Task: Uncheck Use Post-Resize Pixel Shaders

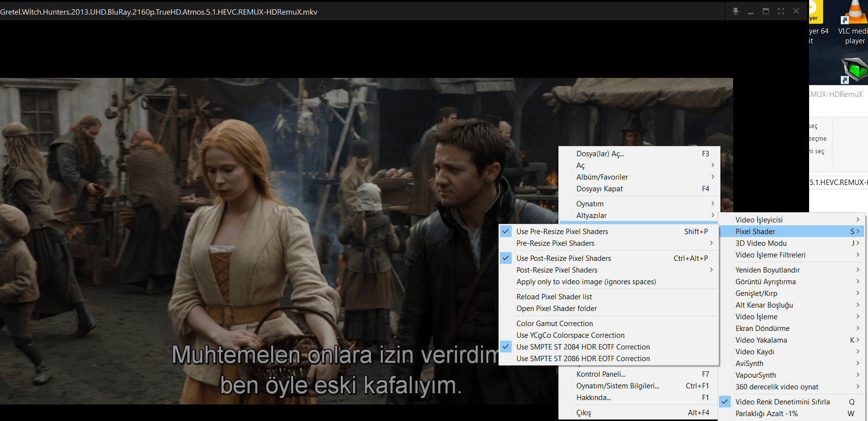Action: pos(563,258)
